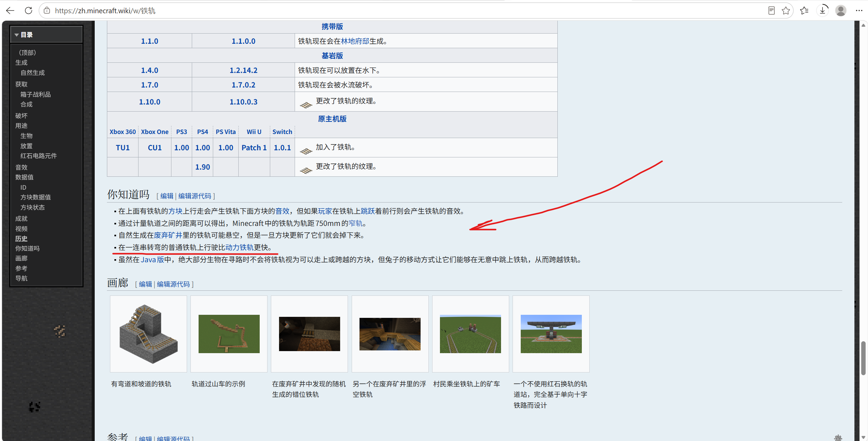868x441 pixels.
Task: Select 方块状态 in contents sidebar
Action: (x=32, y=207)
